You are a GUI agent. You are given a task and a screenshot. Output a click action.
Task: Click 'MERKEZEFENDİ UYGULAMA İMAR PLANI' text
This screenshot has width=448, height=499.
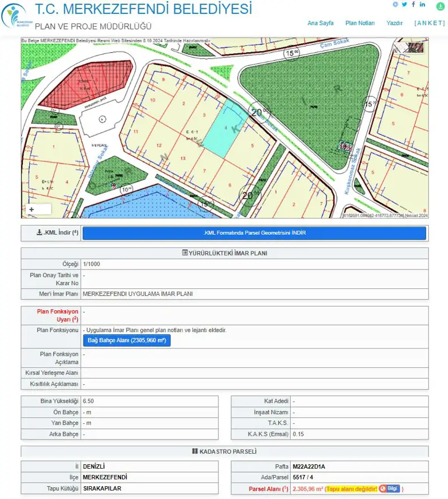(138, 293)
